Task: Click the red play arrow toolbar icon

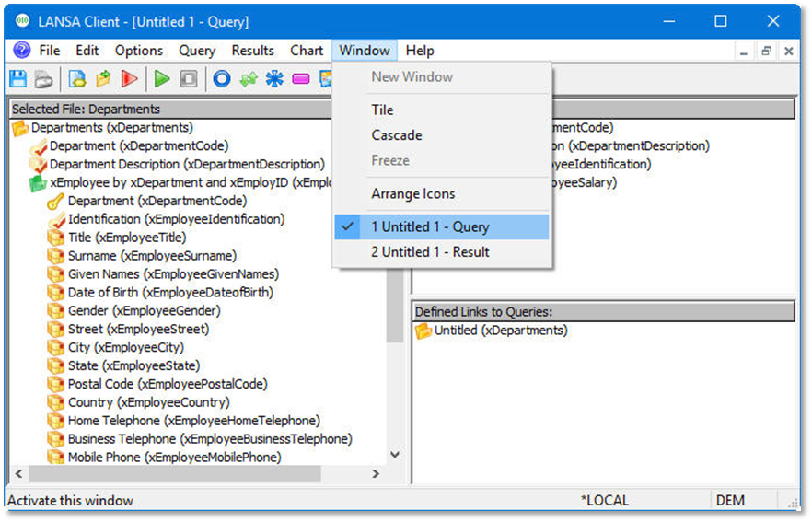Action: point(129,79)
